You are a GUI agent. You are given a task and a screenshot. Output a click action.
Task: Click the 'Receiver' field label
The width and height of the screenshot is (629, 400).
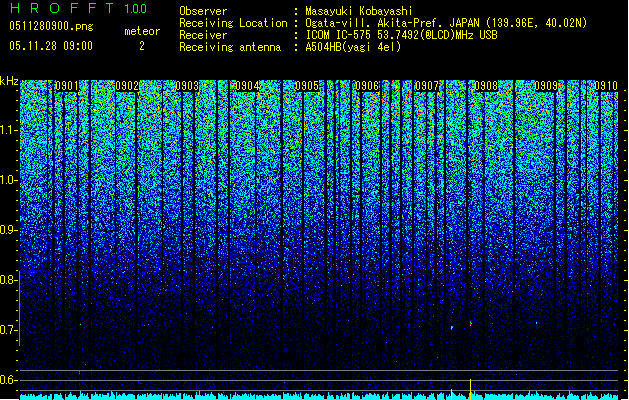click(x=203, y=35)
